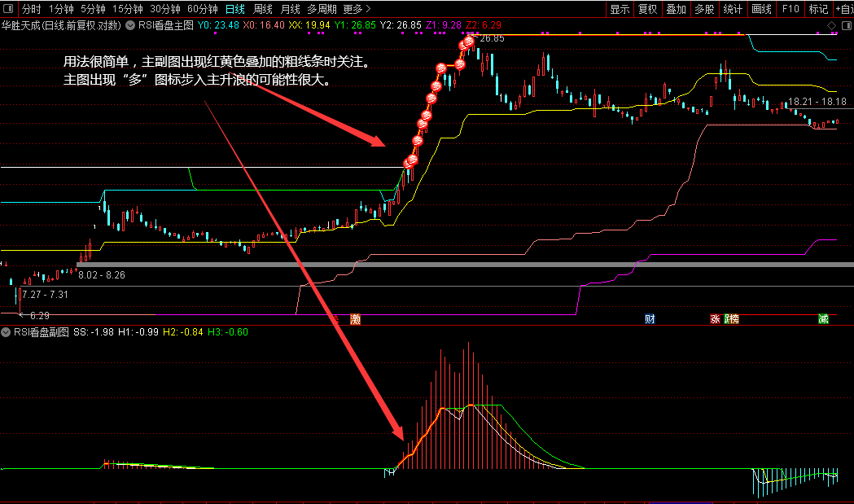Open F10 company information
This screenshot has height=504, width=854.
(790, 9)
